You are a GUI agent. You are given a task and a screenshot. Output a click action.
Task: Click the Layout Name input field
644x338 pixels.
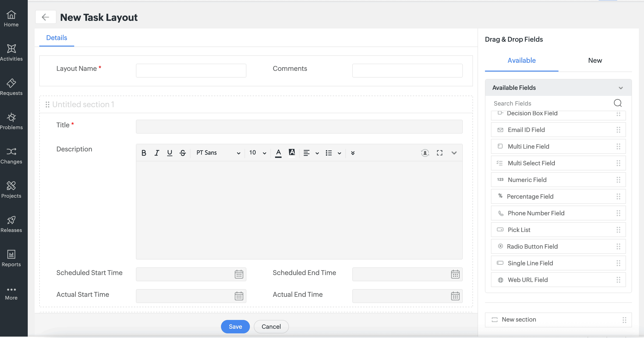[x=191, y=71]
